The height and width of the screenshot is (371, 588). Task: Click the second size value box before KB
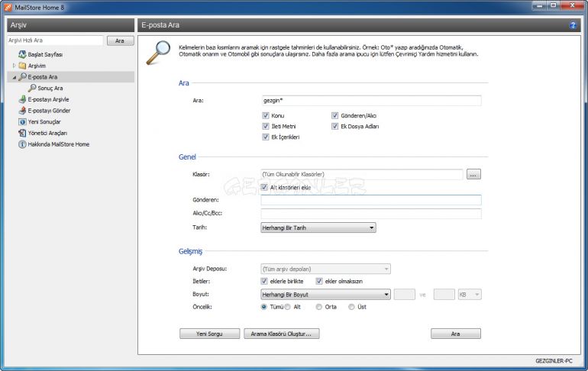(444, 295)
